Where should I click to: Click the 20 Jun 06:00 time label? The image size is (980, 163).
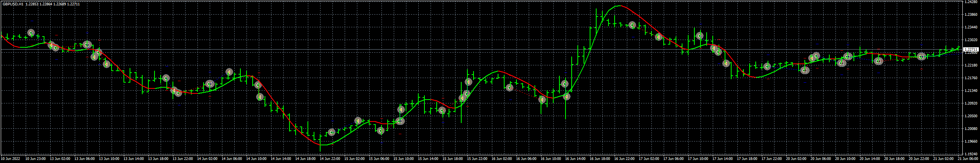tap(821, 158)
